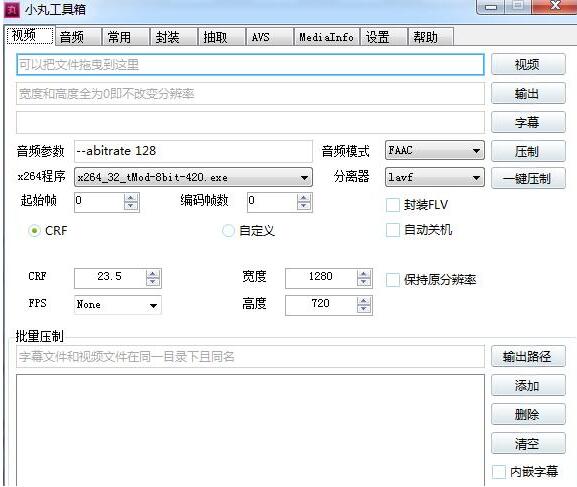The image size is (577, 487).
Task: Decrease the 起始帧 value with down arrow
Action: [x=131, y=205]
